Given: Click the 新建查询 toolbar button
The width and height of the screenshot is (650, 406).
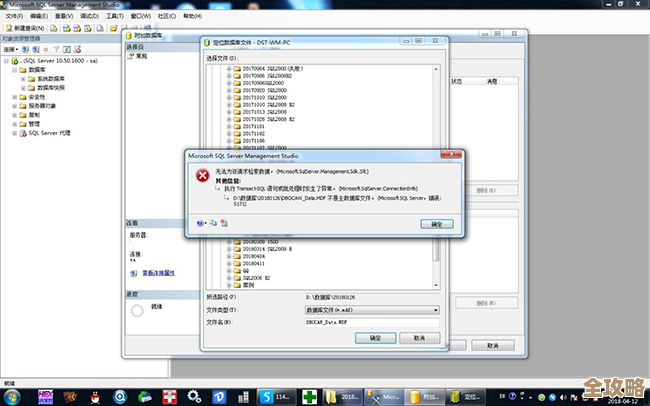Looking at the screenshot, I should point(23,28).
